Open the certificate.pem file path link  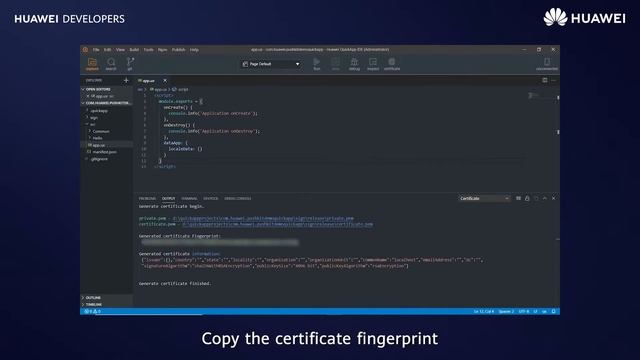tap(278, 224)
